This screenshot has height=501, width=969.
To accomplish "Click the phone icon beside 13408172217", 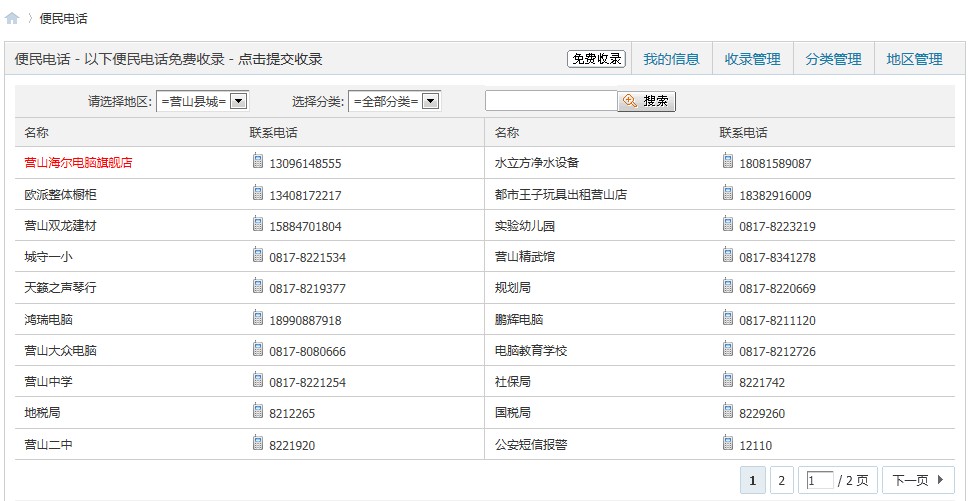I will [258, 193].
